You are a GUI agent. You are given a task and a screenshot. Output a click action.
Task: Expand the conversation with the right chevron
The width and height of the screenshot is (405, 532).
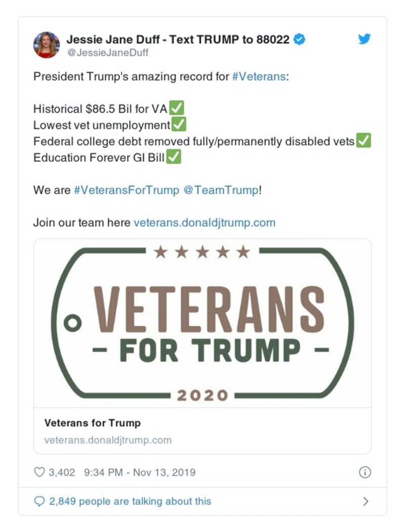pyautogui.click(x=366, y=500)
